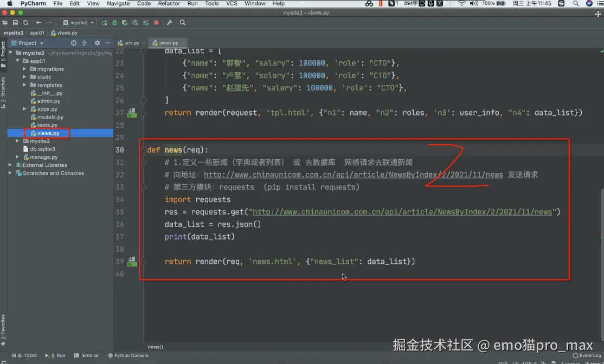Open the Refactor menu
The width and height of the screenshot is (604, 364).
click(169, 3)
